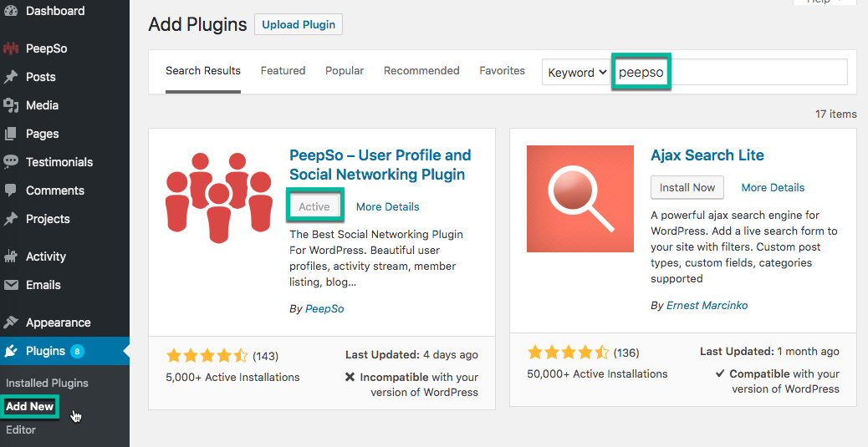868x447 pixels.
Task: Click the Activity sidebar icon
Action: point(11,257)
